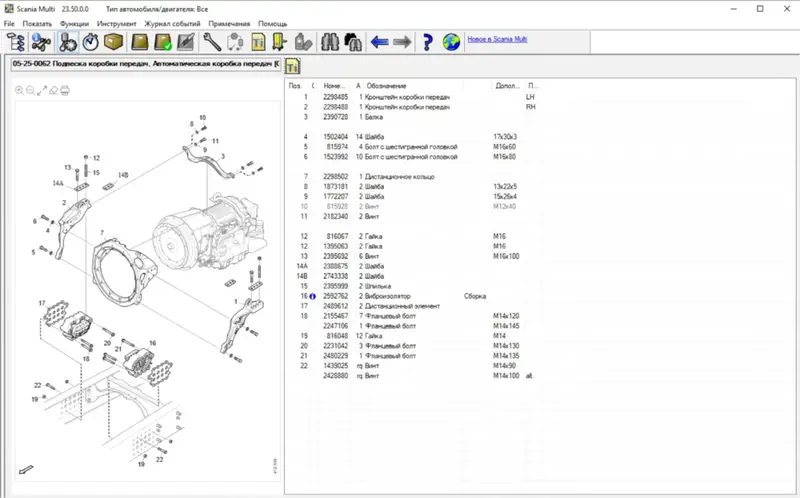Viewport: 800px width, 498px height.
Task: Open the TI document icon in toolbar
Action: (258, 42)
